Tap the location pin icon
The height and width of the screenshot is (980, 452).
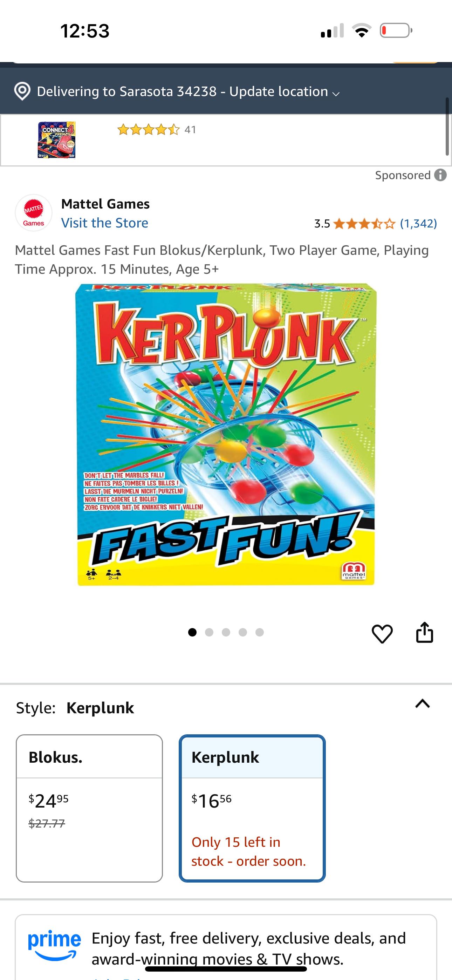(22, 91)
